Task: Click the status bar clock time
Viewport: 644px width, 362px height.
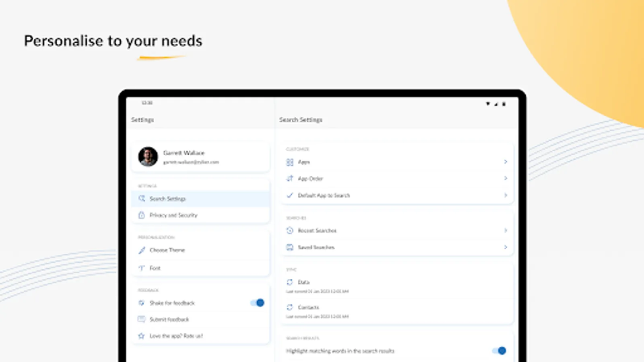Action: click(147, 103)
